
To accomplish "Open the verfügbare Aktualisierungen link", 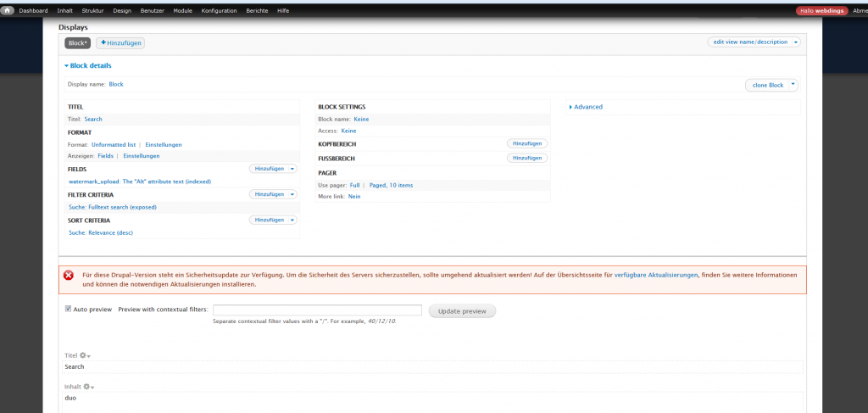I will 657,275.
